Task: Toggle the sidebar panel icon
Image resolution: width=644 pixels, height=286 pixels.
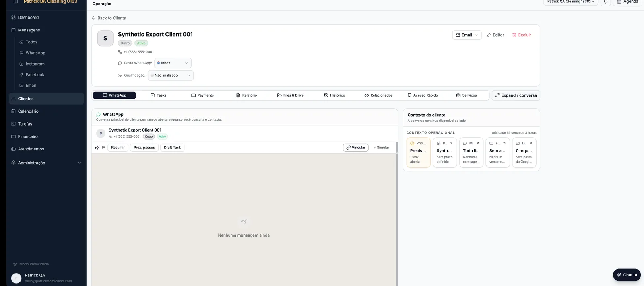Action: click(16, 2)
